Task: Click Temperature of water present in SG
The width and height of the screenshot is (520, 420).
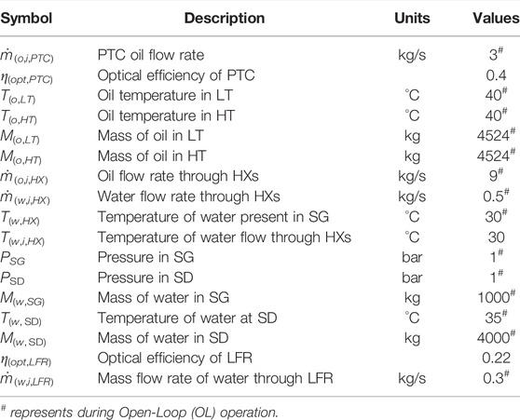Action: 212,217
